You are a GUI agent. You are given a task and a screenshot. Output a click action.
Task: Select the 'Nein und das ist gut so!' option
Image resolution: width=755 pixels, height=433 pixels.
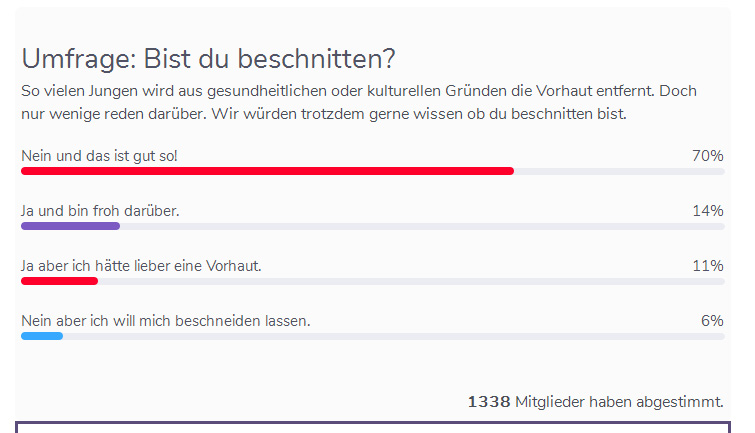pos(99,156)
